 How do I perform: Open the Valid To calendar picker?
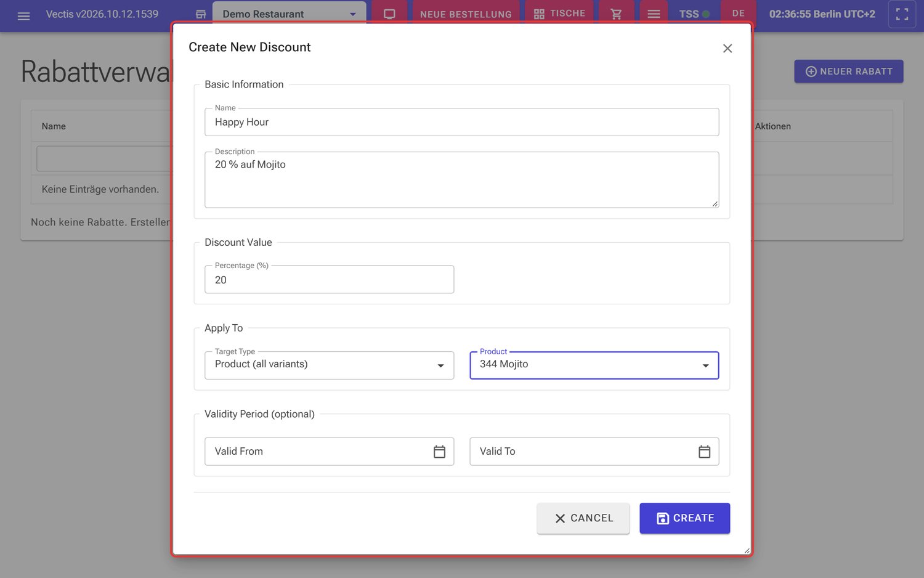coord(704,452)
